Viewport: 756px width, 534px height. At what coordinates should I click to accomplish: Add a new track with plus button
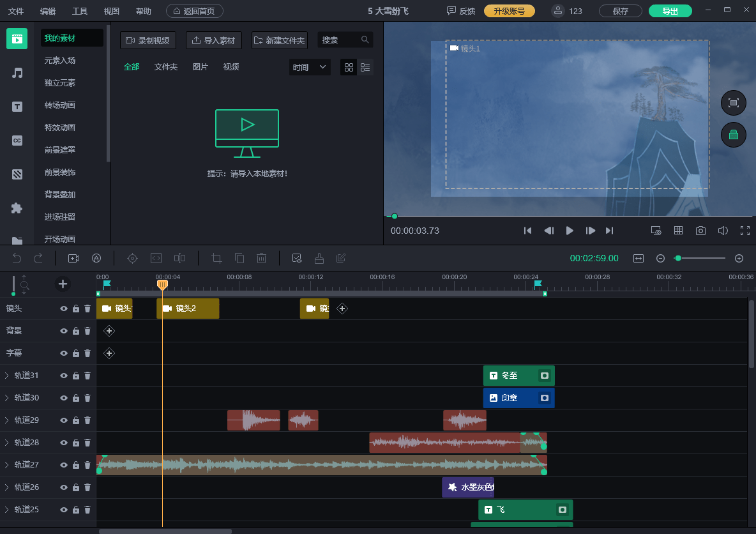[63, 284]
